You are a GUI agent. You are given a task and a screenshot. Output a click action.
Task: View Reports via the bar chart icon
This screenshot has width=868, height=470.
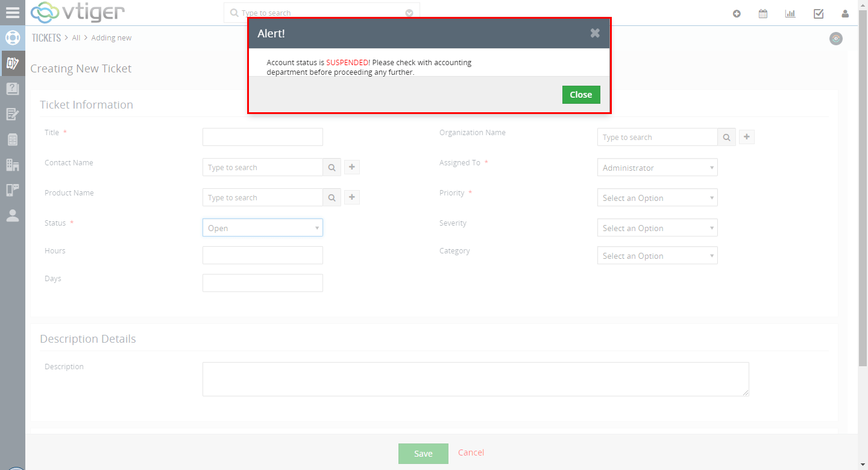(790, 13)
